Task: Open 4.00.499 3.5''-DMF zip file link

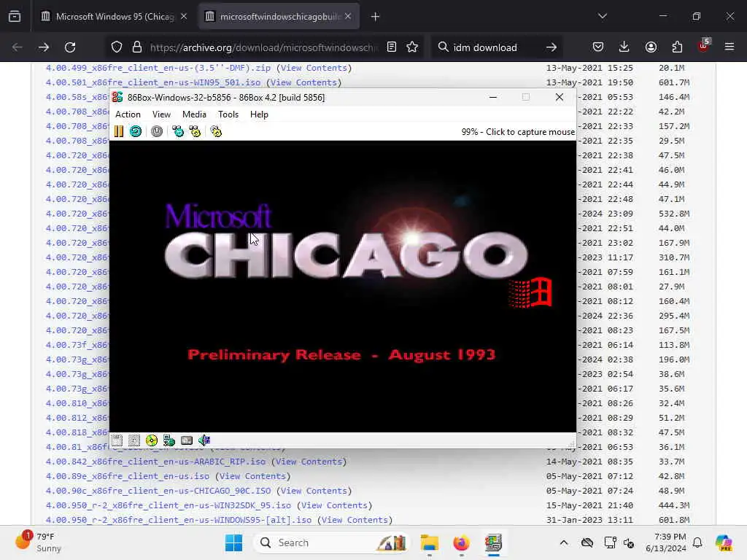Action: [158, 68]
